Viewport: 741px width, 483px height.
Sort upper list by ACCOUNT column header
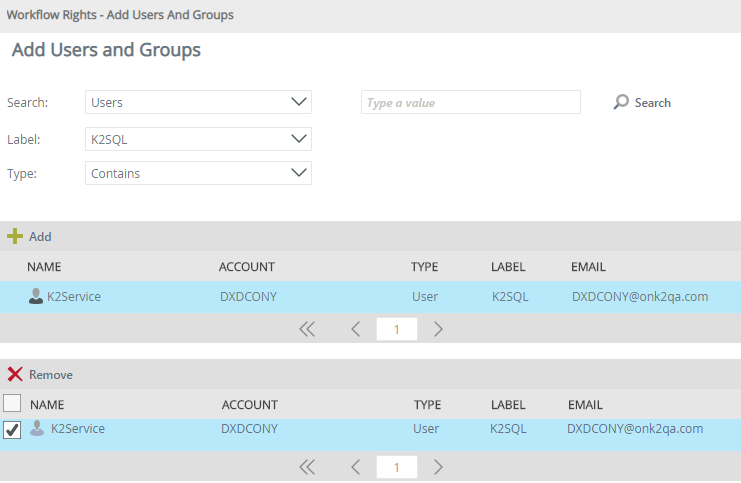[246, 267]
